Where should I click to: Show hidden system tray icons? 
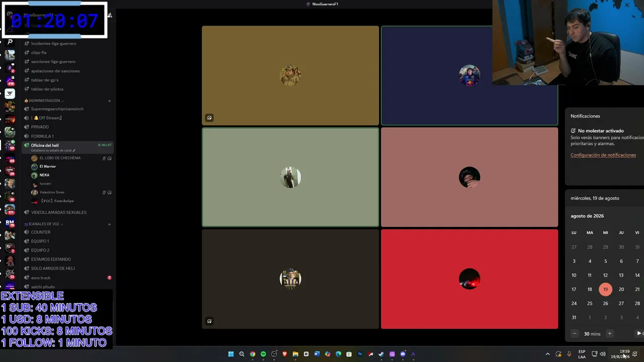click(x=548, y=354)
